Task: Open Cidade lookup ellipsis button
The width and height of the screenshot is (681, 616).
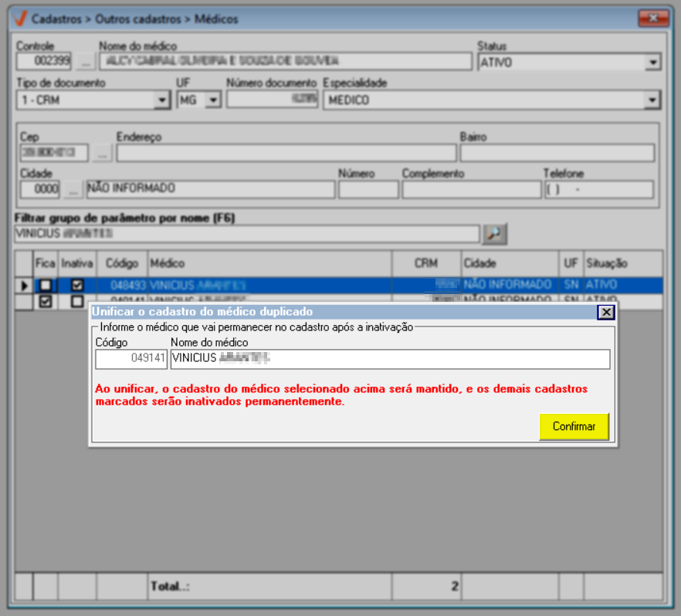Action: pos(73,190)
